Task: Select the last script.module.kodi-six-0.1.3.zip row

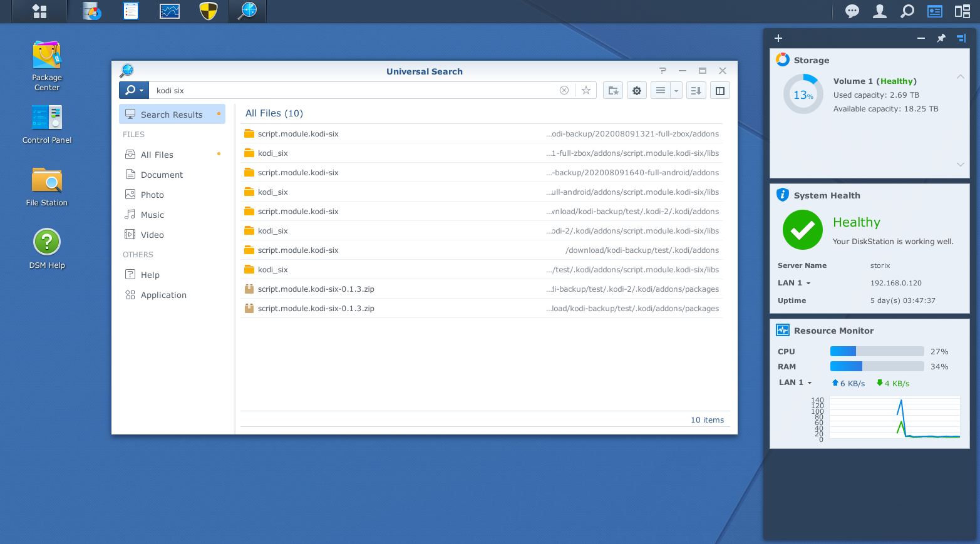Action: pyautogui.click(x=481, y=308)
